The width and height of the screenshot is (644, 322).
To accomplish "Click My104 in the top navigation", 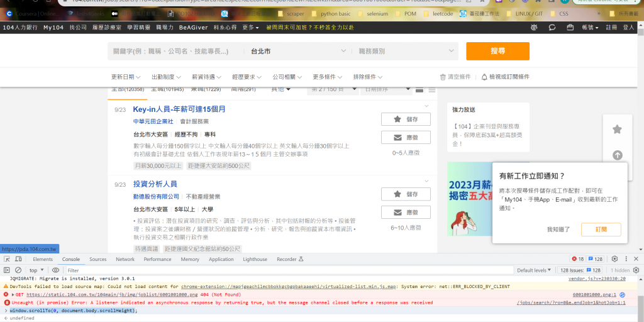I will 53,28.
